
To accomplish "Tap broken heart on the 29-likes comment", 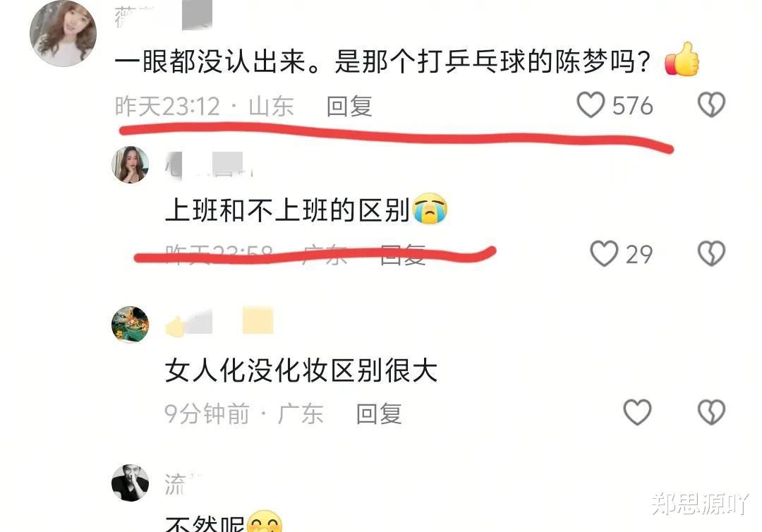I will [711, 253].
